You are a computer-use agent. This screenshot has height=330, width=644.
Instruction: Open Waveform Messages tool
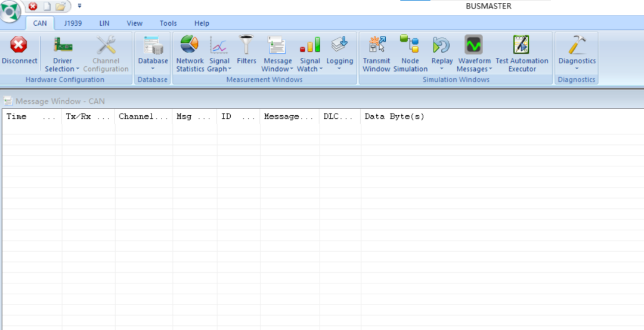coord(474,55)
